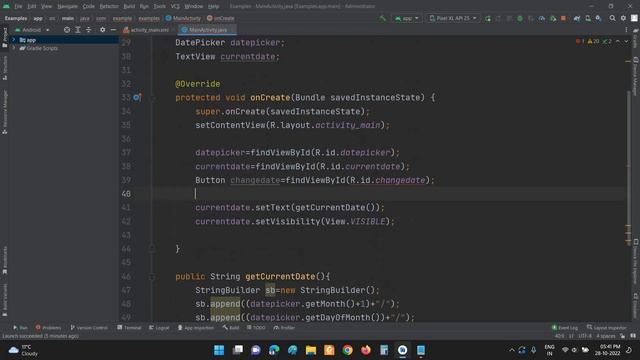Select Gradle Scripts in project tree
Screen dimensions: 640x360
39,48
